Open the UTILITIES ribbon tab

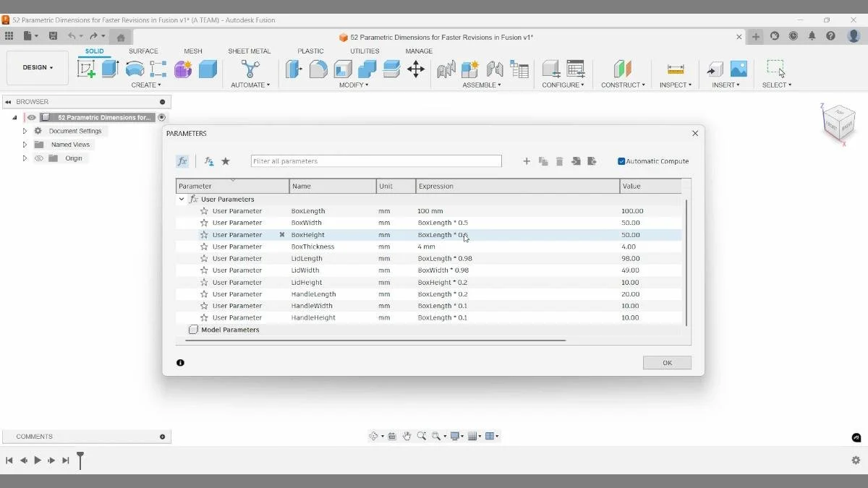[x=363, y=51]
